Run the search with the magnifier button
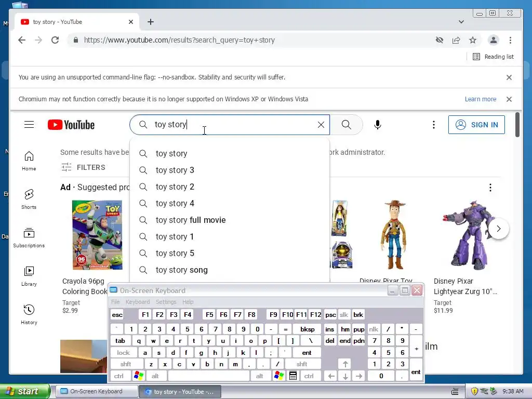 click(347, 125)
